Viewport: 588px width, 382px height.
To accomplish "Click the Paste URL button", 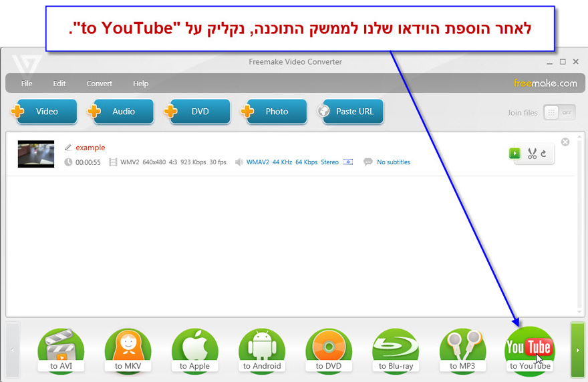I will [x=351, y=112].
